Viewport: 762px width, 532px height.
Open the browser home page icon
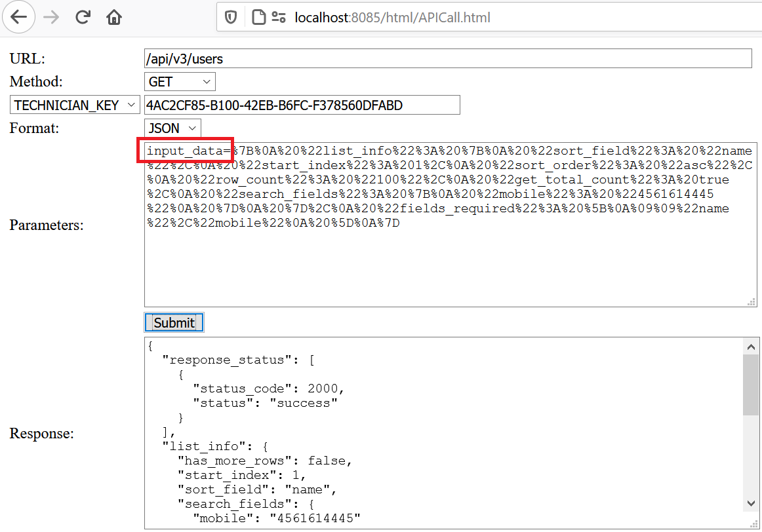[x=114, y=18]
